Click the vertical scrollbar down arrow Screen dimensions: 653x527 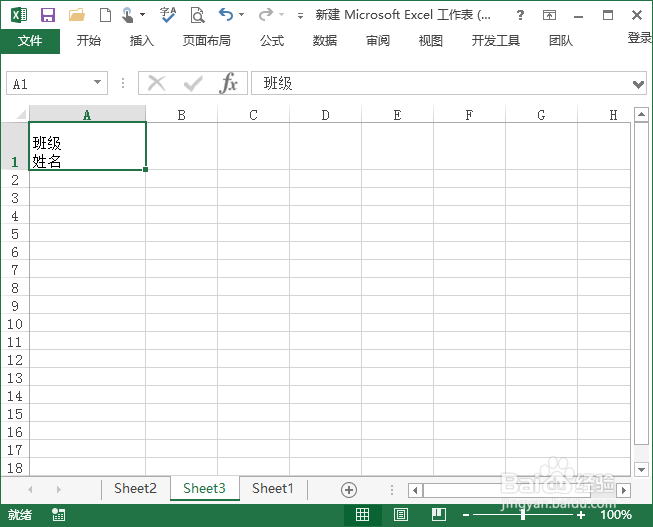641,470
